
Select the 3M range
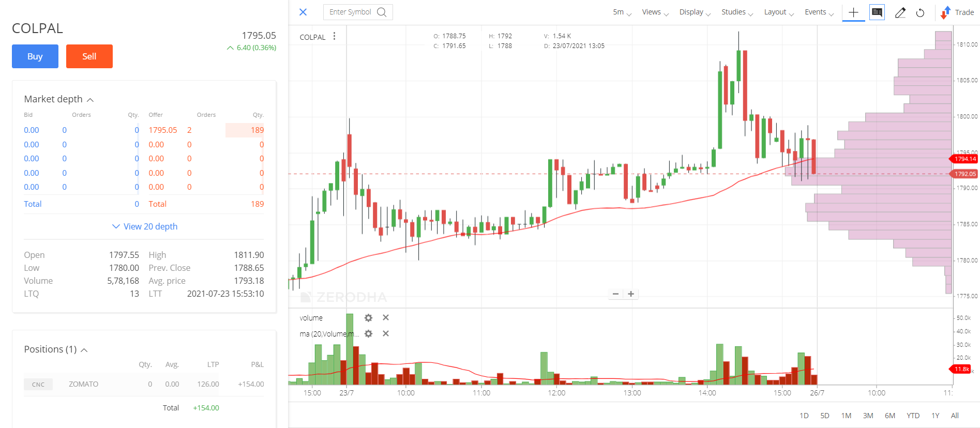click(x=868, y=416)
